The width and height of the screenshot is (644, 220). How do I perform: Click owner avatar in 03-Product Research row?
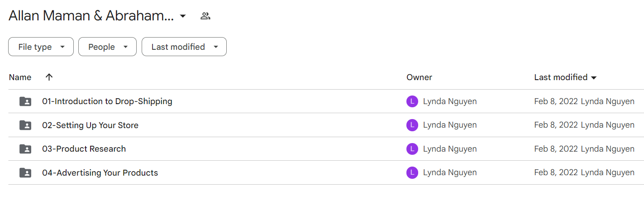412,149
